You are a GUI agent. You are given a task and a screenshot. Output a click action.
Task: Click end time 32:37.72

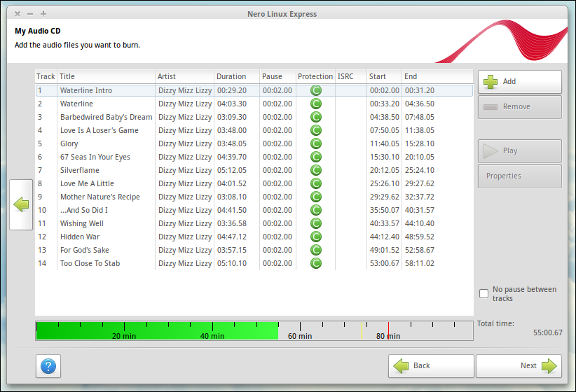420,197
